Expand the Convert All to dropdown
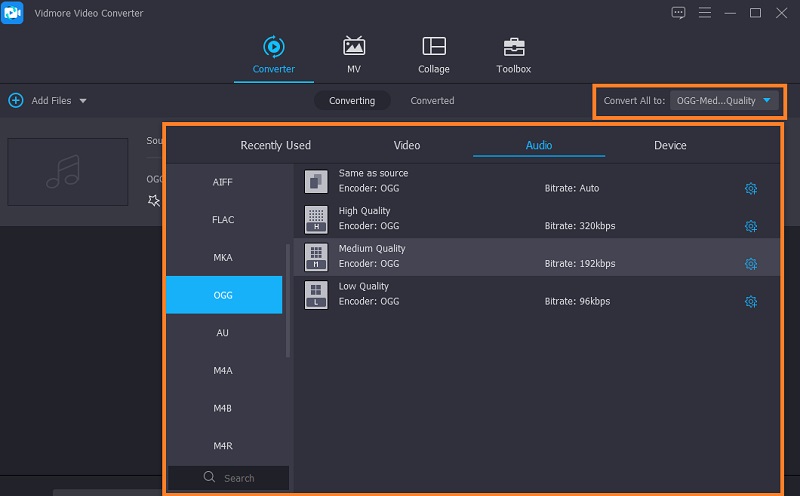Screen dimensions: 800x496 (725, 101)
